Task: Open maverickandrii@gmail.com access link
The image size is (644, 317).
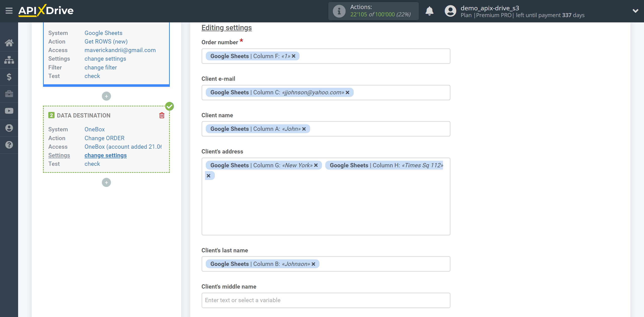Action: pos(120,50)
